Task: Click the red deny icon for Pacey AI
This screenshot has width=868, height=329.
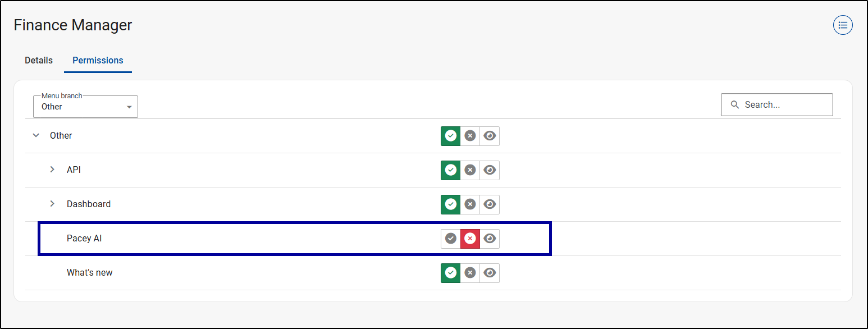Action: tap(470, 239)
